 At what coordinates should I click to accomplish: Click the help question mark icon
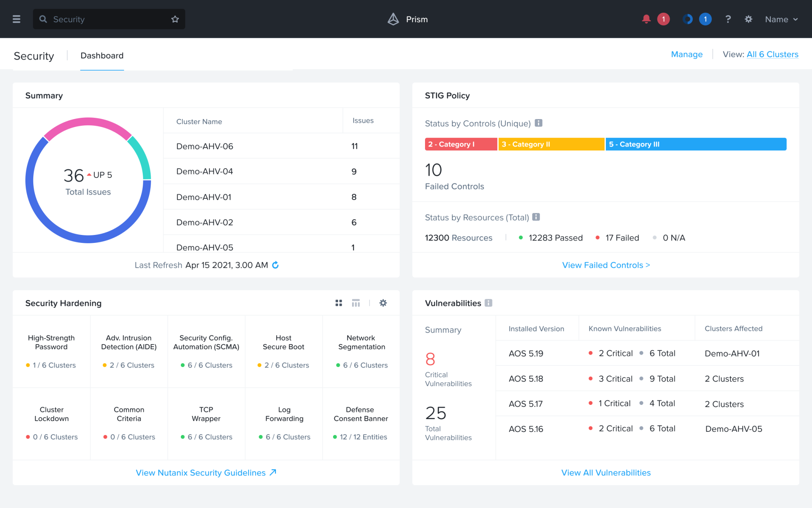[x=728, y=19]
